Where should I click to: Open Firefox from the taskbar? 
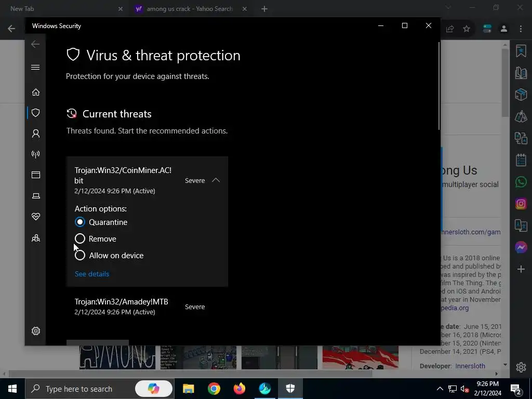[x=239, y=389]
